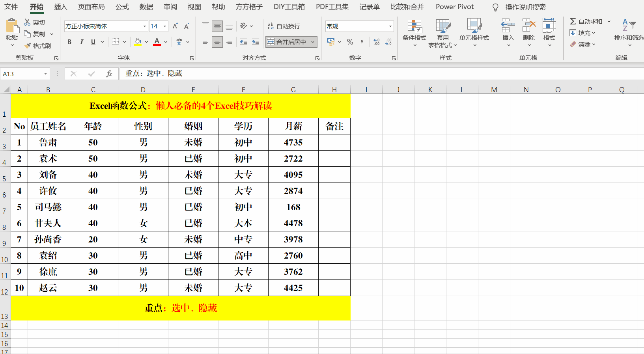Screen dimensions: 644x354
Task: Apply cell borders icon
Action: point(115,42)
